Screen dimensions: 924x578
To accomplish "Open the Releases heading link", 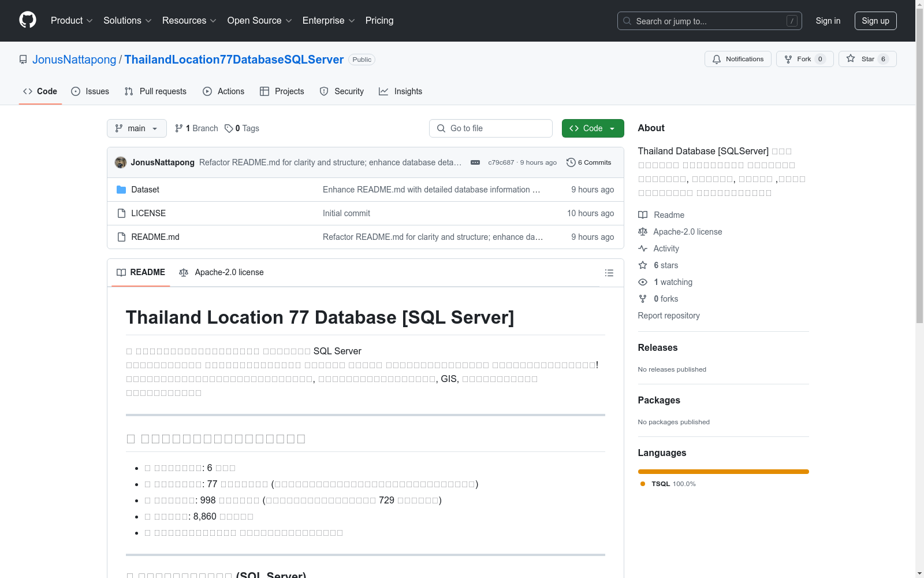I will [x=658, y=347].
